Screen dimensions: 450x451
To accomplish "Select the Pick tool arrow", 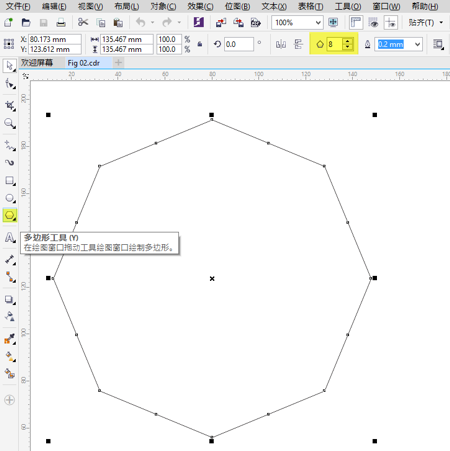I will click(10, 66).
